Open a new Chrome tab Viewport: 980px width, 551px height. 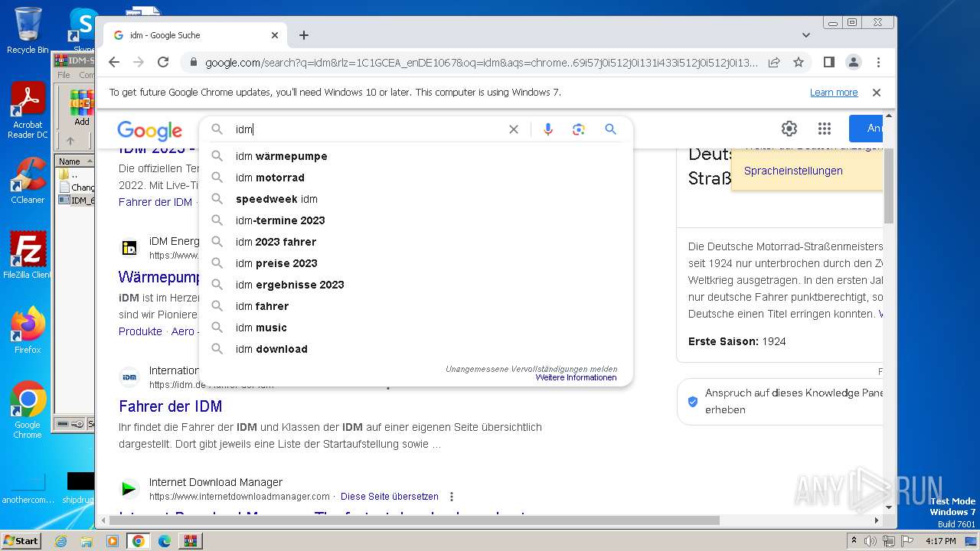coord(304,35)
